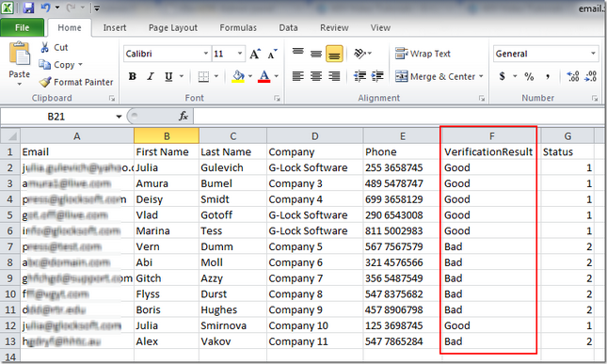Click Decrease Indent icon

pos(360,76)
